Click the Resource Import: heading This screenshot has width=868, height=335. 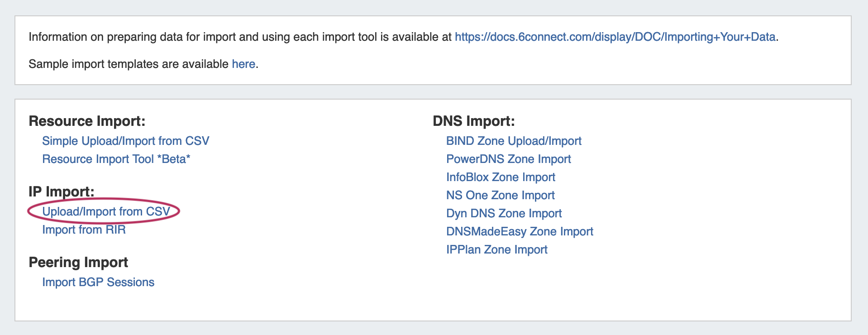point(87,121)
